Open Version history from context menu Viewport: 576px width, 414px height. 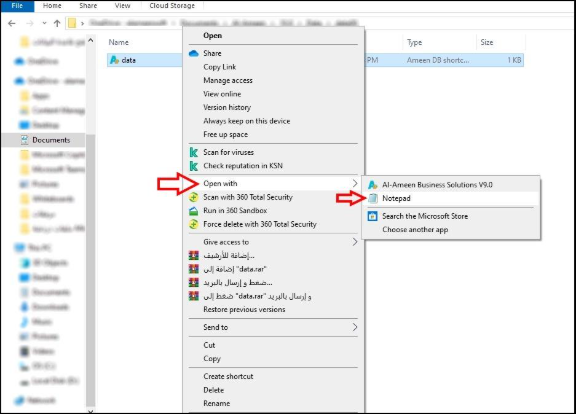click(x=227, y=107)
